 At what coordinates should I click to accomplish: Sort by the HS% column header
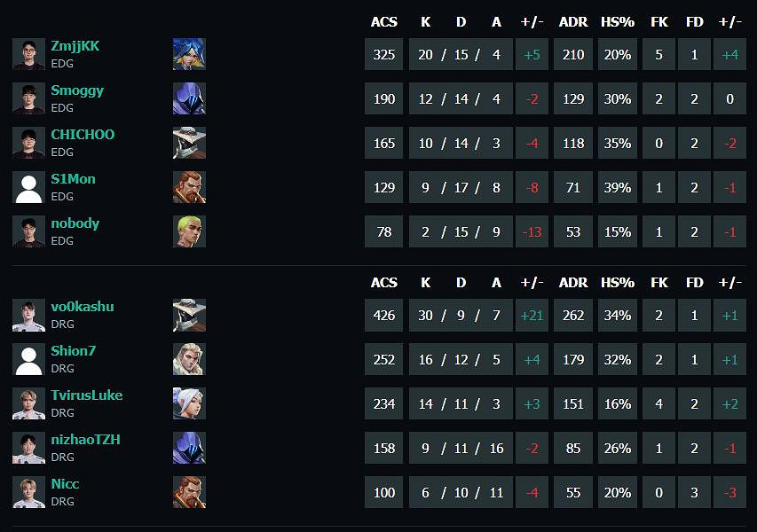tap(617, 22)
